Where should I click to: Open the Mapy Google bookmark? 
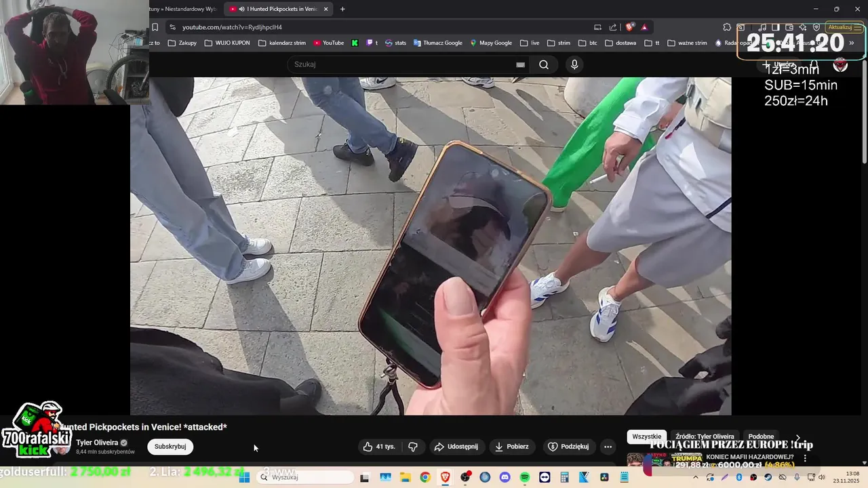coord(491,43)
